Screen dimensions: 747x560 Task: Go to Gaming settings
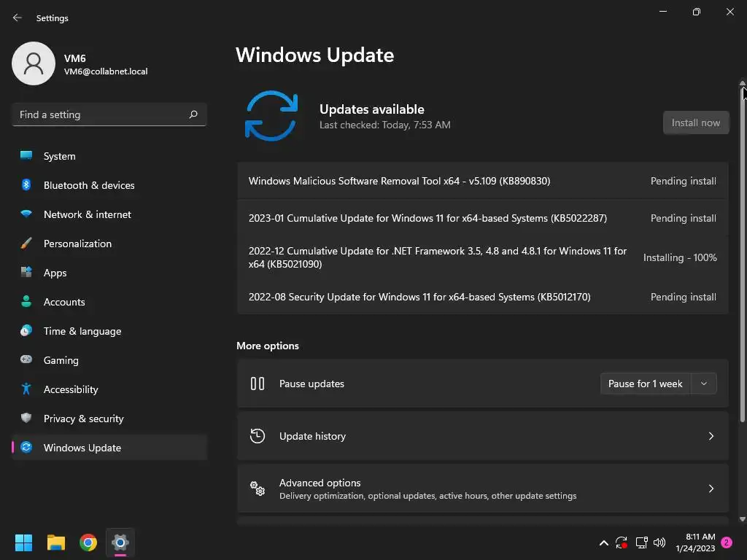[x=109, y=360]
